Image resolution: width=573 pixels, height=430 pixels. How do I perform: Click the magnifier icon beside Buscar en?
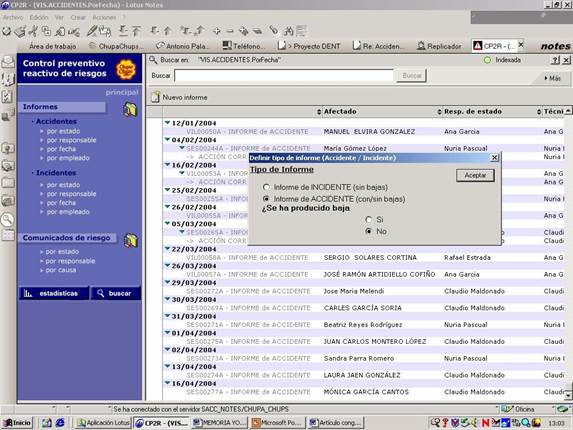pyautogui.click(x=153, y=60)
